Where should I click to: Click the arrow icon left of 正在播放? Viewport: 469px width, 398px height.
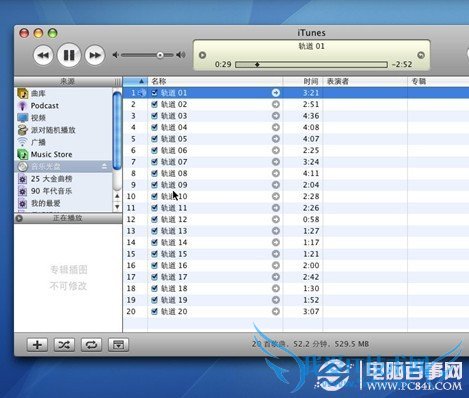19,218
